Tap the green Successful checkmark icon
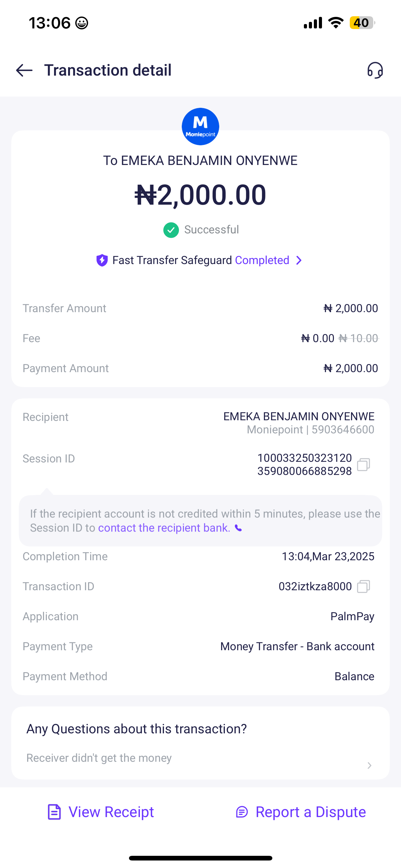Image resolution: width=401 pixels, height=868 pixels. click(171, 230)
